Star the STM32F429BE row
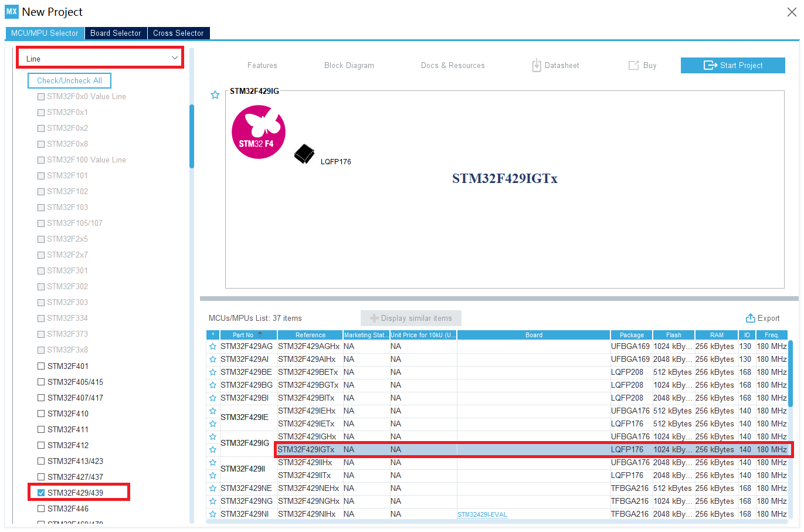The height and width of the screenshot is (532, 804). (x=213, y=372)
